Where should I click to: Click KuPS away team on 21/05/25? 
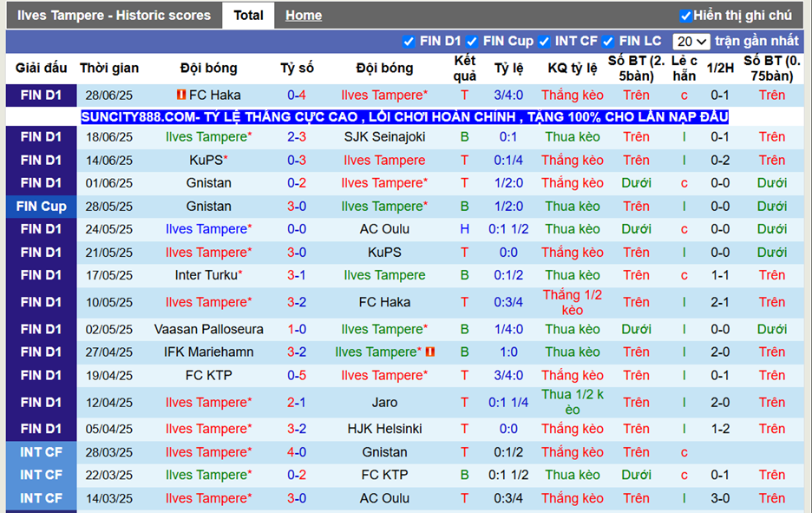coord(384,253)
